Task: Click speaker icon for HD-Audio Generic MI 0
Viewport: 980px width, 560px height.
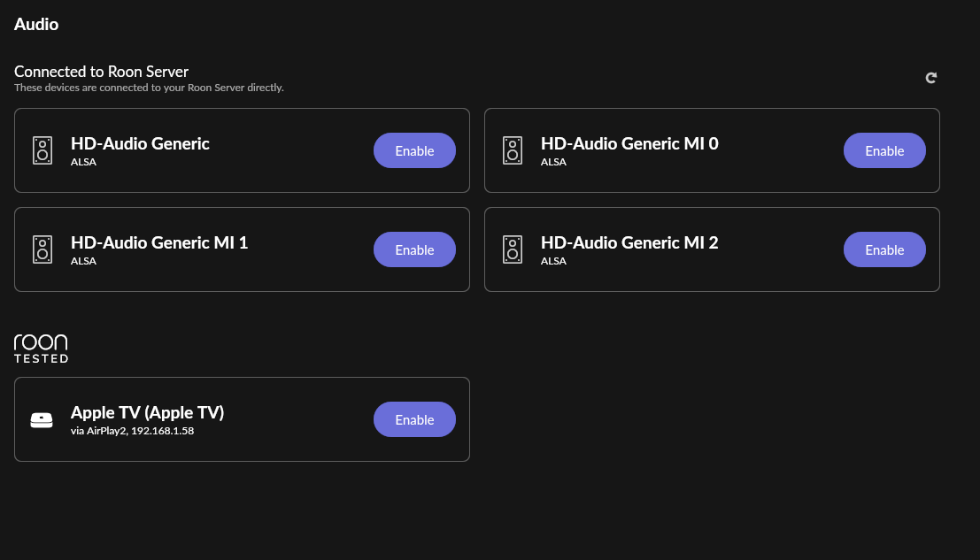Action: 513,150
